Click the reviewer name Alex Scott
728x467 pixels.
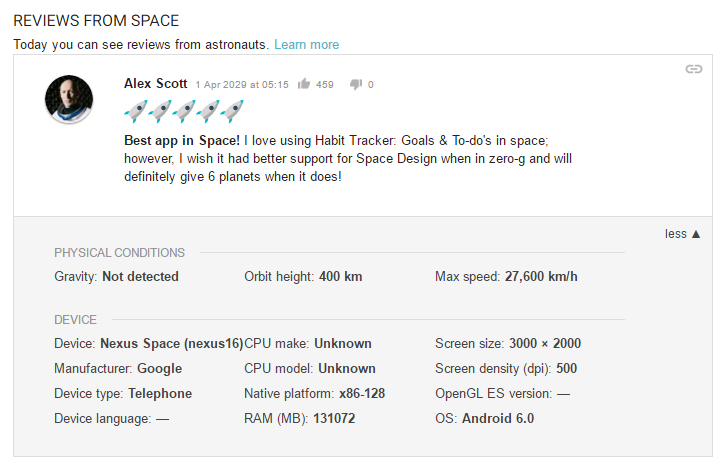click(x=155, y=84)
